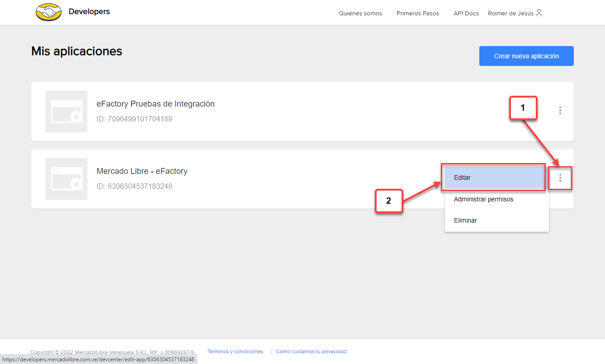Select Eliminar from the dropdown menu

(465, 220)
